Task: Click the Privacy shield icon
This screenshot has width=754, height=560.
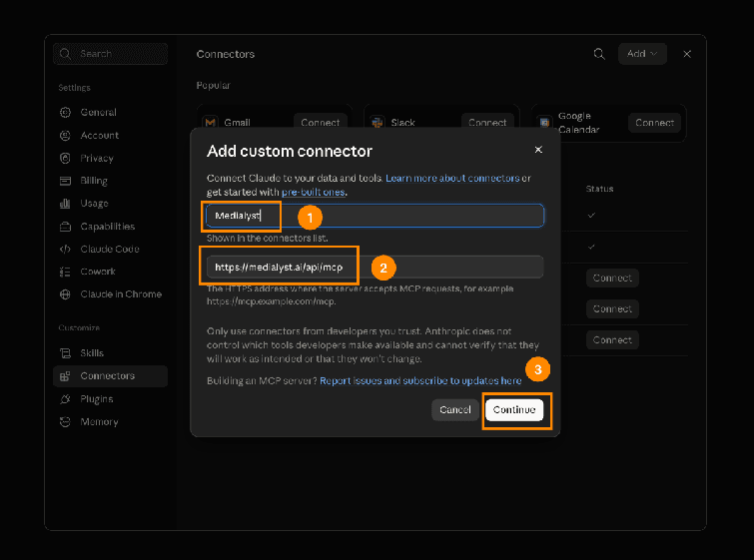Action: point(65,158)
